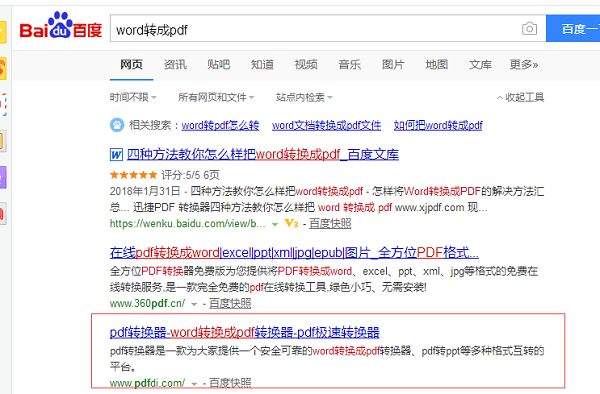Click the search input field
The height and width of the screenshot is (394, 600).
(x=328, y=29)
